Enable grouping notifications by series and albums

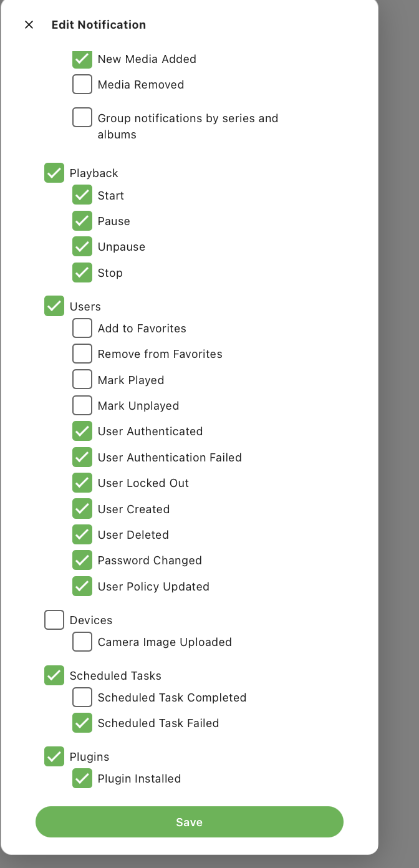coord(82,118)
